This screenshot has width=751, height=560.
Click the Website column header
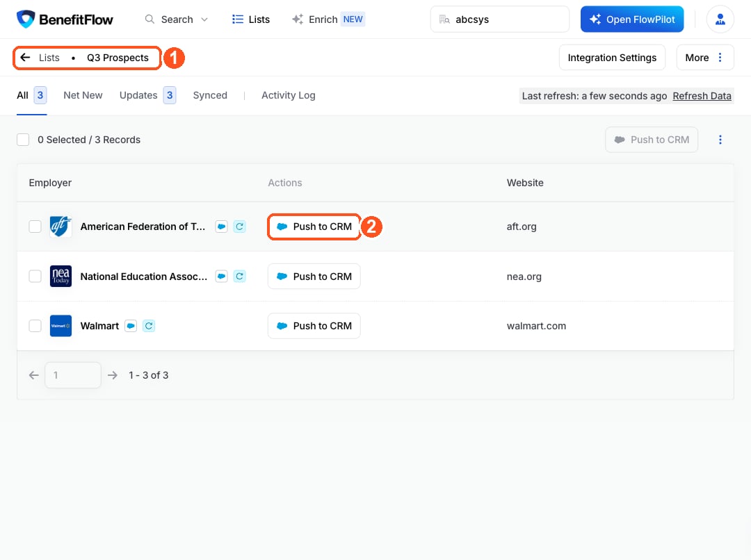pyautogui.click(x=525, y=183)
